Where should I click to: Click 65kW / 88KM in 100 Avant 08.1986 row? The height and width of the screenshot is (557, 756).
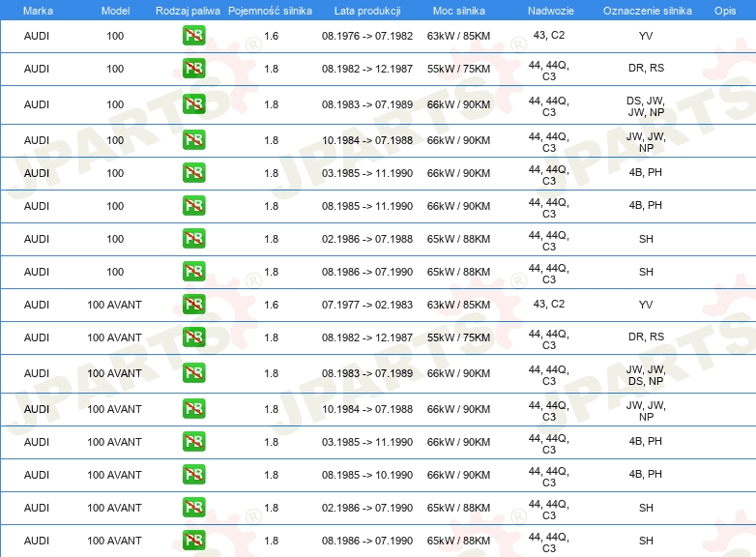click(x=458, y=541)
